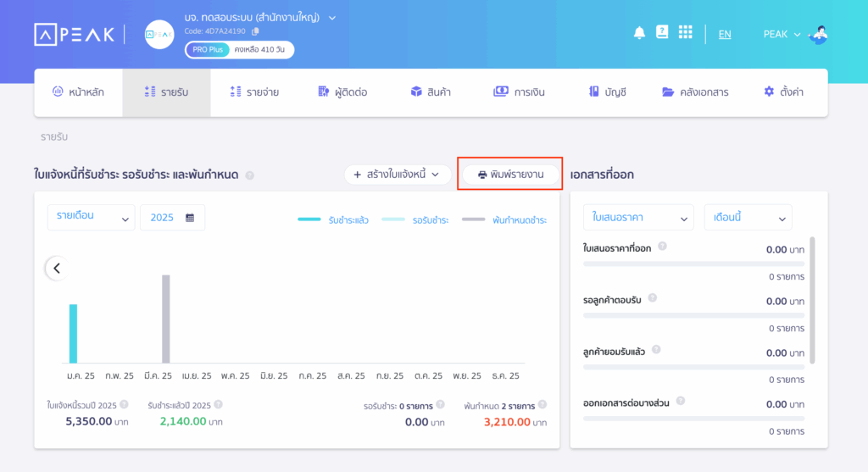Copy company code using copy icon

pos(255,31)
